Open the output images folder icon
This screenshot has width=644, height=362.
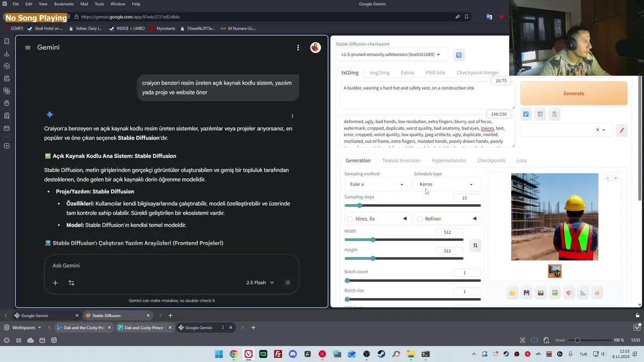point(512,293)
